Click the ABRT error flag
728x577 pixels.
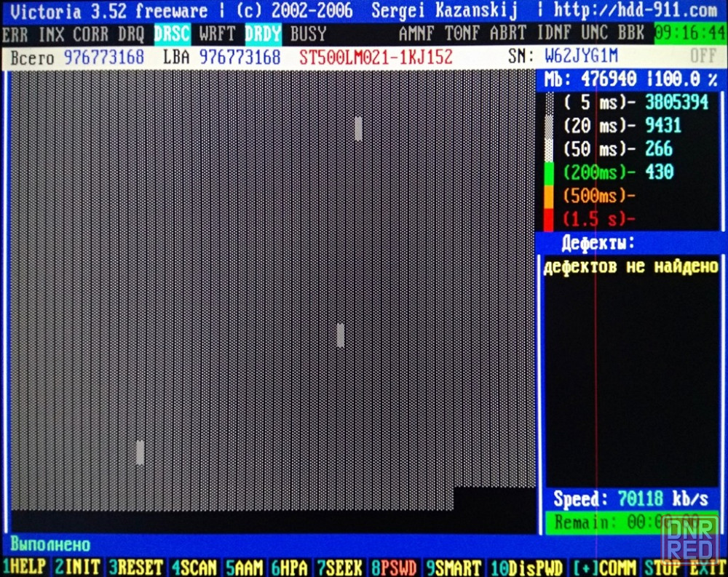pos(508,33)
